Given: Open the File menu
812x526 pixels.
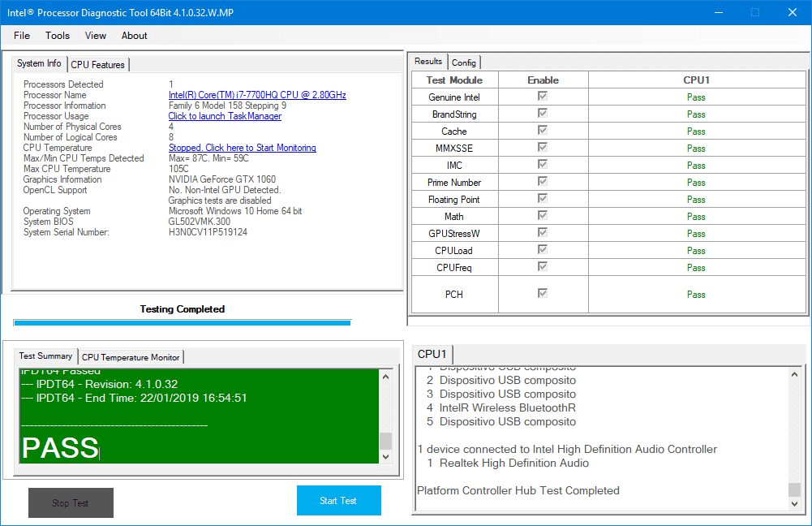Looking at the screenshot, I should tap(22, 36).
